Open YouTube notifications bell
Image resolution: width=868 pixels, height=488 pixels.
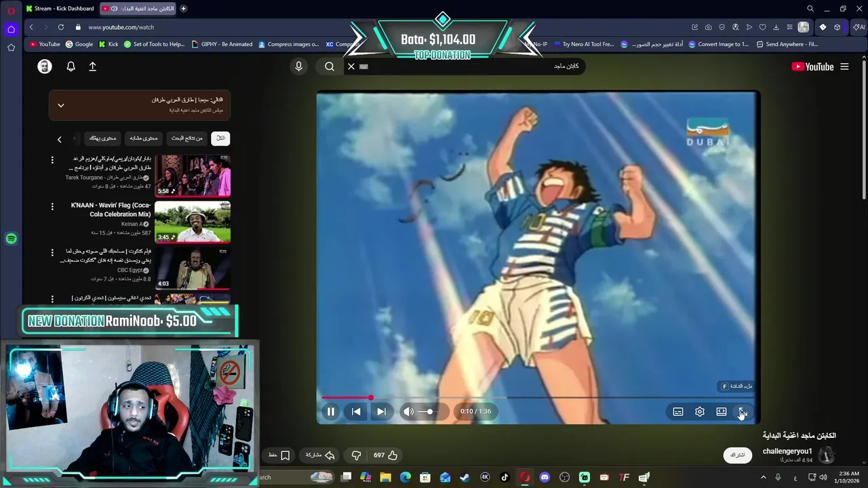click(x=71, y=66)
